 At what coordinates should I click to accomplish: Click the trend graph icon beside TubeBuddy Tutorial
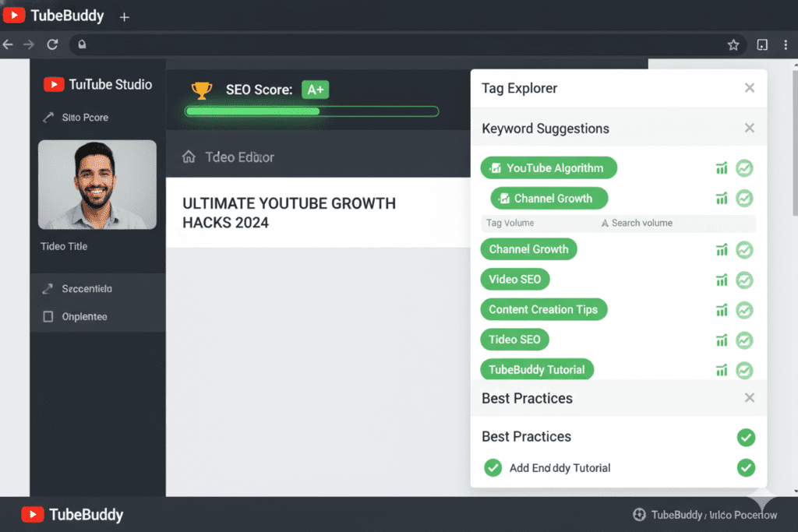point(722,371)
